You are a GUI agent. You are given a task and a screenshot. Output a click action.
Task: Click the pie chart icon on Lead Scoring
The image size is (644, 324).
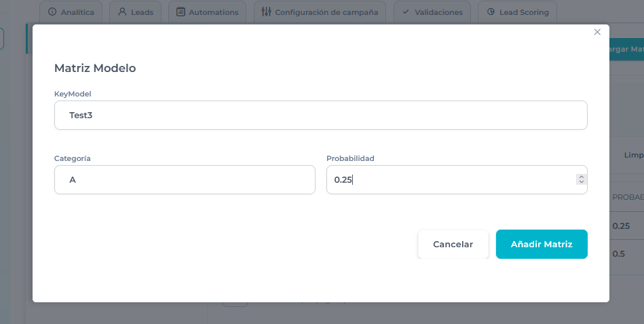pos(491,12)
